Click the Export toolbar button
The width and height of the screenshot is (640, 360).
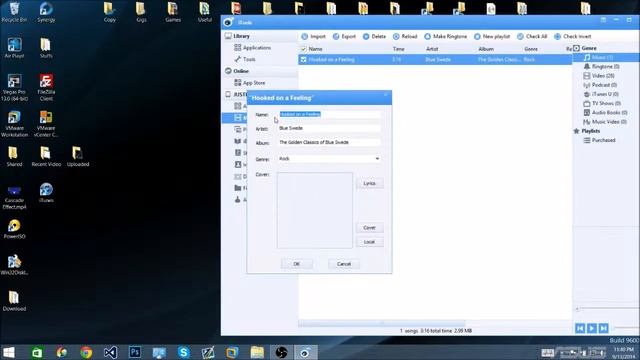coord(344,36)
